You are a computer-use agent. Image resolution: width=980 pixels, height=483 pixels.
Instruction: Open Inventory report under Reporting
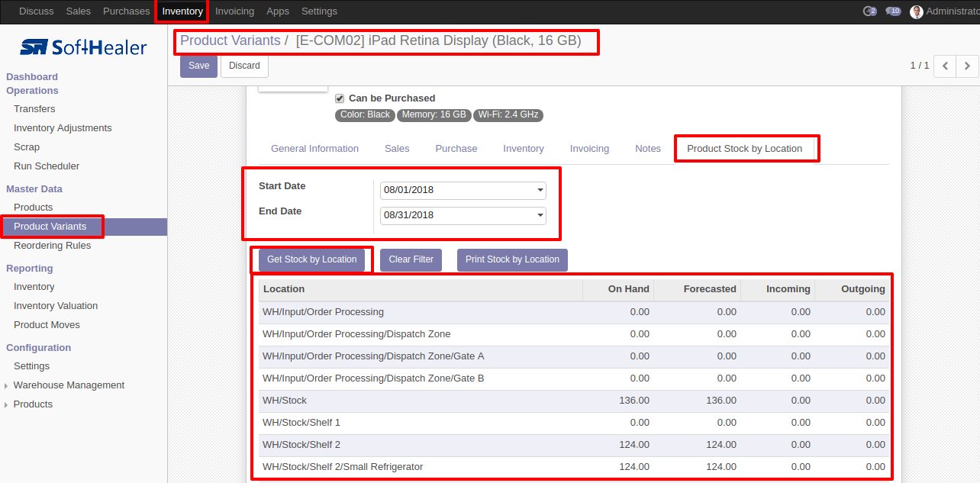coord(34,287)
